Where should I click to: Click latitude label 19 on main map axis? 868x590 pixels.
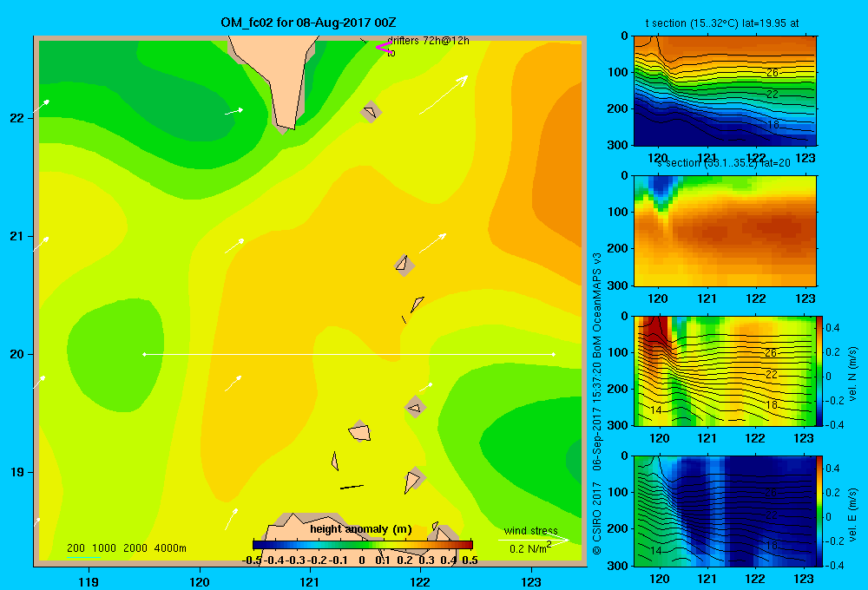click(x=16, y=472)
